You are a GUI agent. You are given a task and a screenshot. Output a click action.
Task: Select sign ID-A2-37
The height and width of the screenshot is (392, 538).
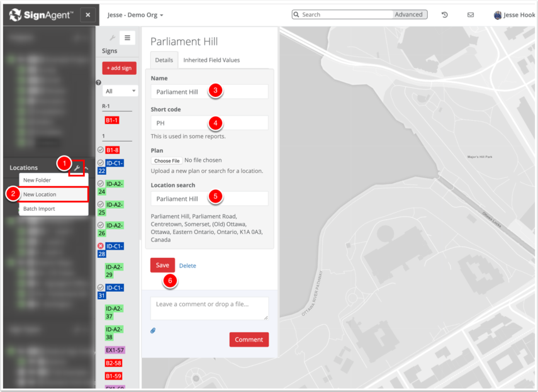pyautogui.click(x=114, y=312)
